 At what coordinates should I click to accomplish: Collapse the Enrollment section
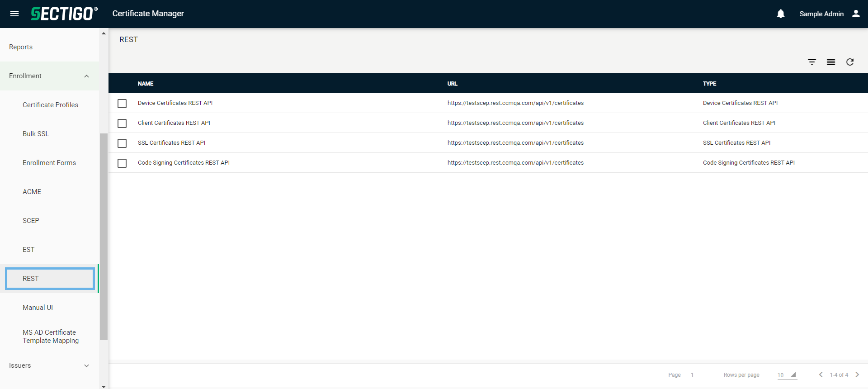pyautogui.click(x=49, y=76)
